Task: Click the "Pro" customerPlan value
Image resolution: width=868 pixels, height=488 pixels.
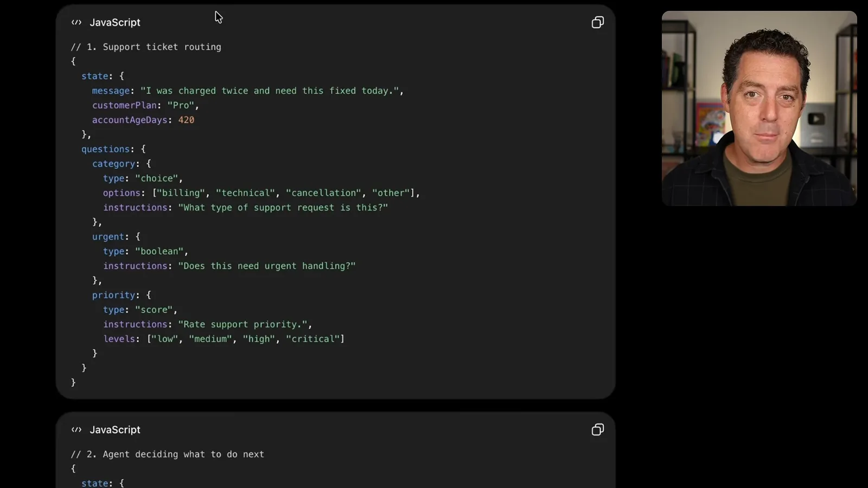Action: tap(181, 106)
